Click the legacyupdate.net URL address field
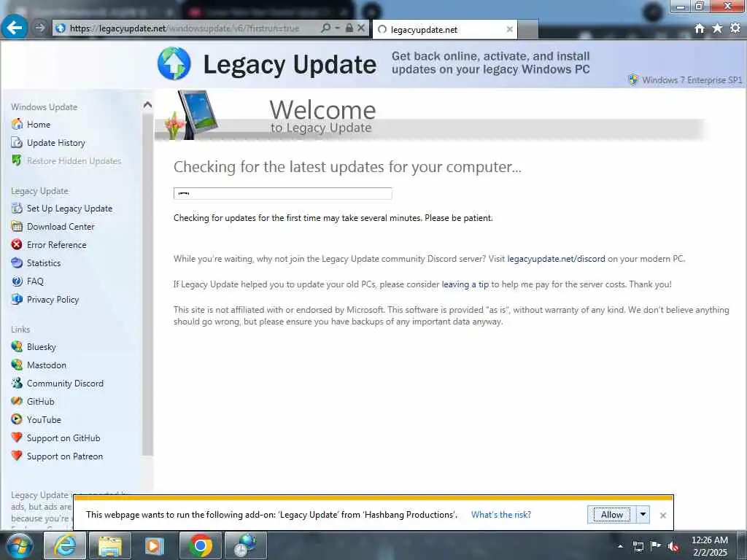Image resolution: width=747 pixels, height=560 pixels. 185,28
